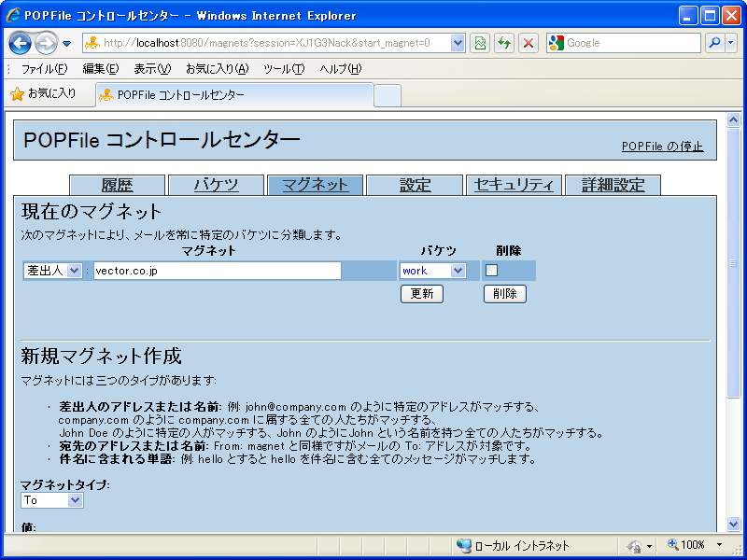Open the 100% zoom level control

[686, 545]
